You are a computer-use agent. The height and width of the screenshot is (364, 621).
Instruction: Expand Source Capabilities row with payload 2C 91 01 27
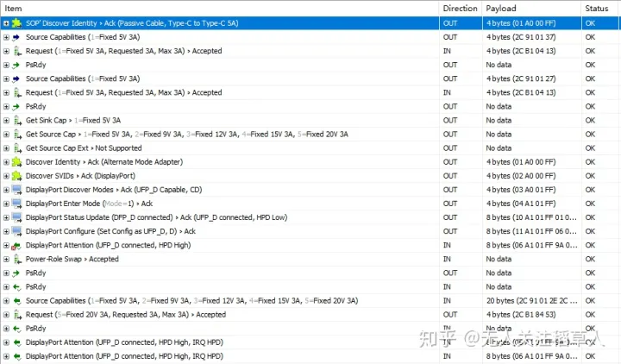(6, 78)
